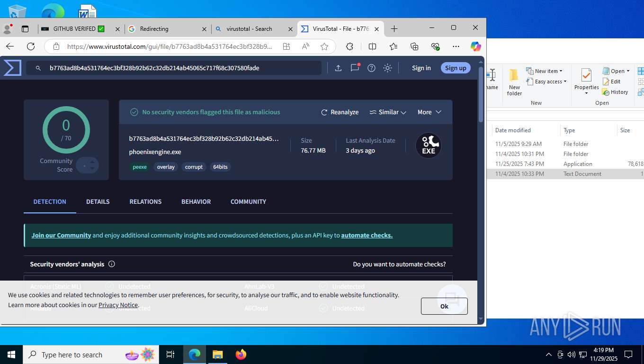Screen dimensions: 644x364
Task: Open the Privacy Notice link
Action: click(x=118, y=305)
